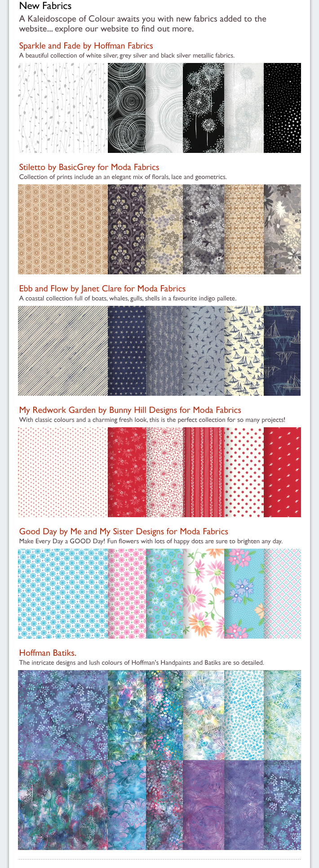Open Stiletto by BasicGrey for Moda Fabrics link
The image size is (319, 868).
coord(89,167)
